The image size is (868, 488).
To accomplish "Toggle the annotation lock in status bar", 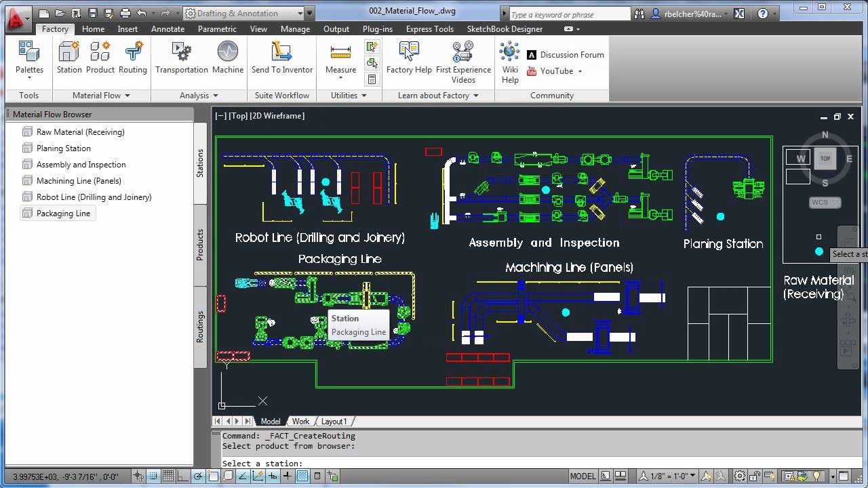I will [x=755, y=475].
